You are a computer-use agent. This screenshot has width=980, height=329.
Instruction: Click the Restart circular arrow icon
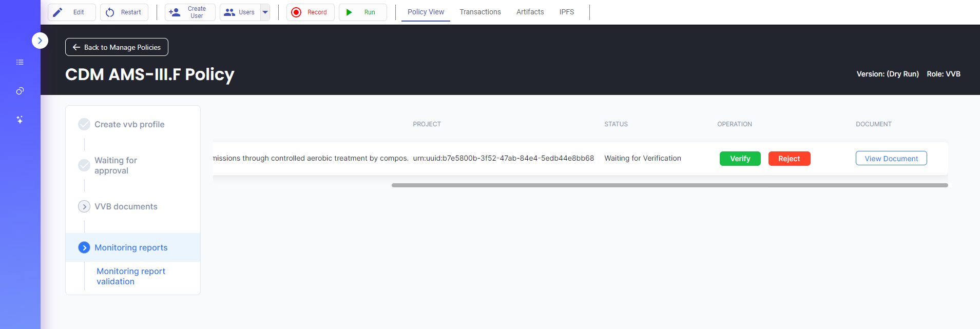[x=110, y=12]
